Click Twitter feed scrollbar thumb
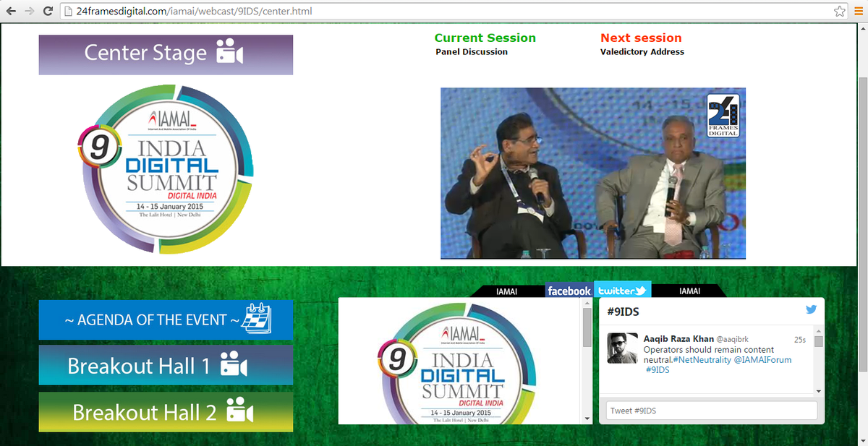 point(818,342)
